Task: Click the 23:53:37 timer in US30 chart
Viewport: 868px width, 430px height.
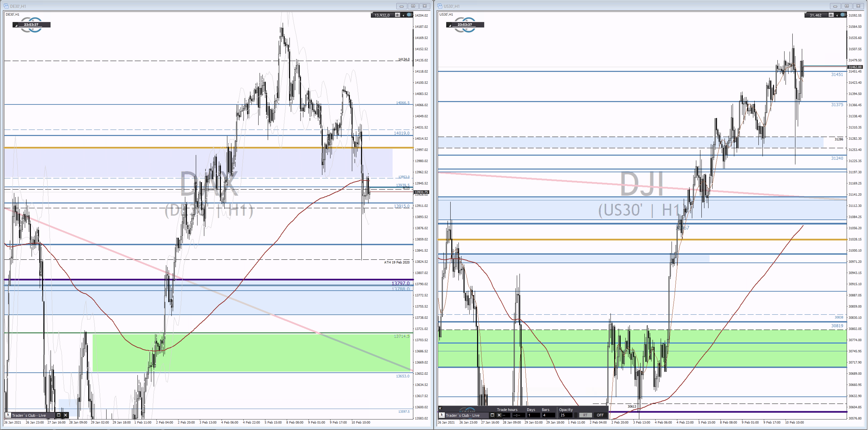Action: click(x=465, y=25)
